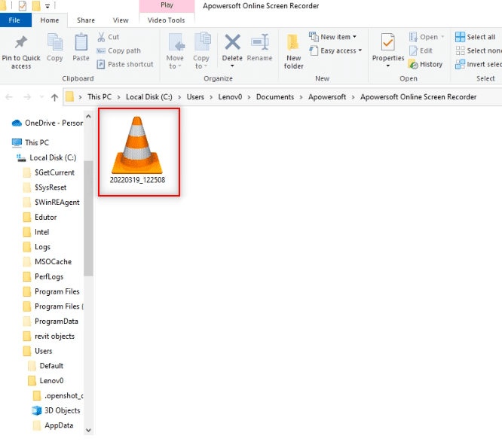Click Documents breadcrumb in address bar

click(x=275, y=97)
